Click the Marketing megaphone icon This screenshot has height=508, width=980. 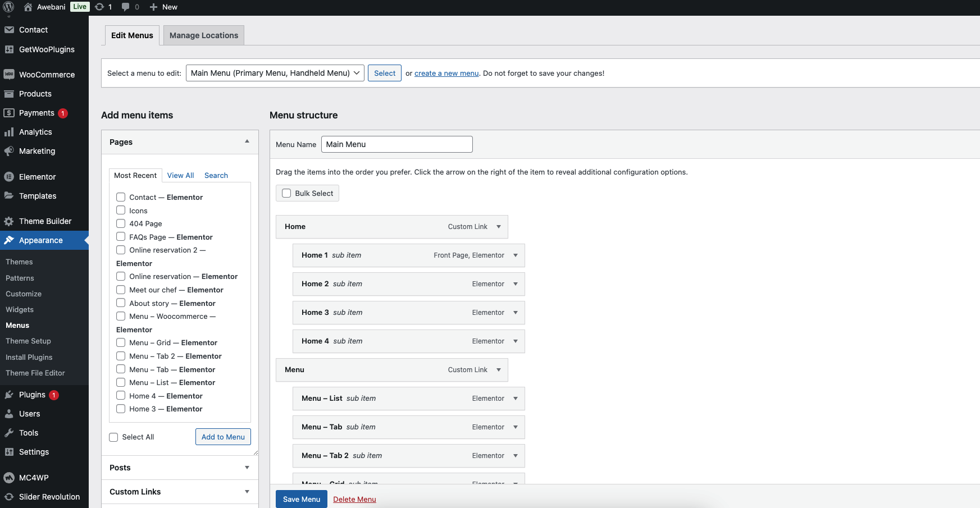[x=9, y=151]
